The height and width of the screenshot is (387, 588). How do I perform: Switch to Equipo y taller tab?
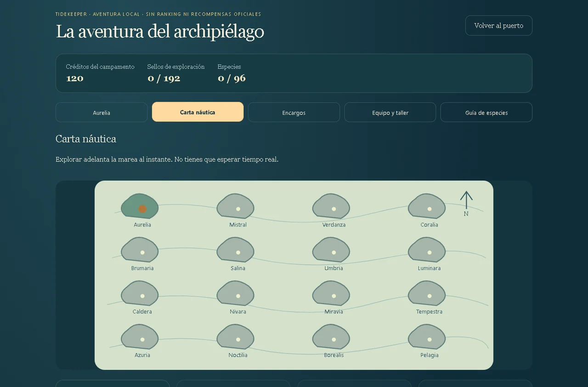[x=390, y=112]
